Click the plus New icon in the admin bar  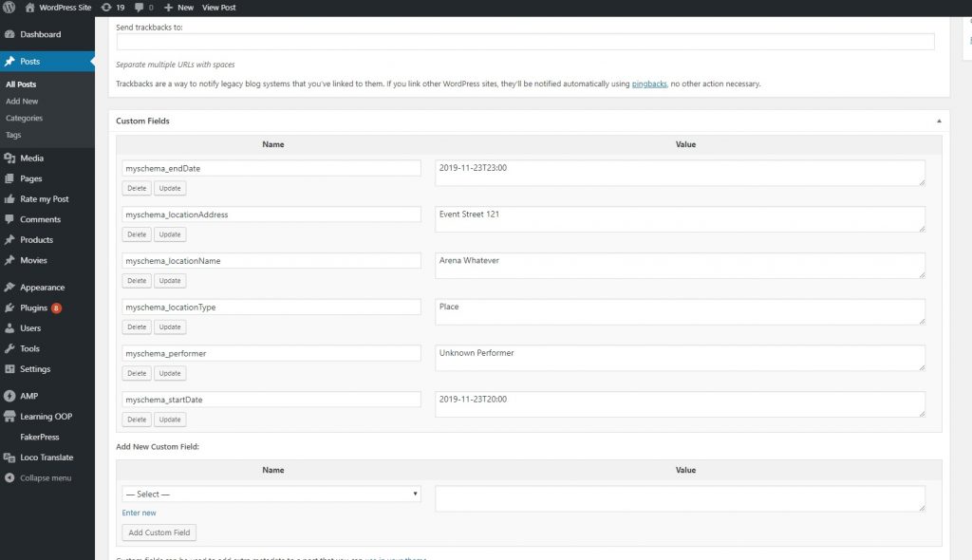point(168,8)
